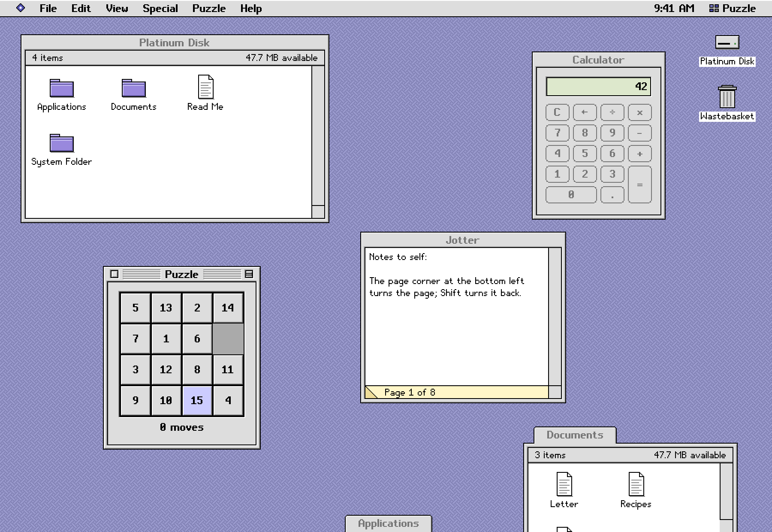Click the calculator equals button
The image size is (772, 532).
639,184
